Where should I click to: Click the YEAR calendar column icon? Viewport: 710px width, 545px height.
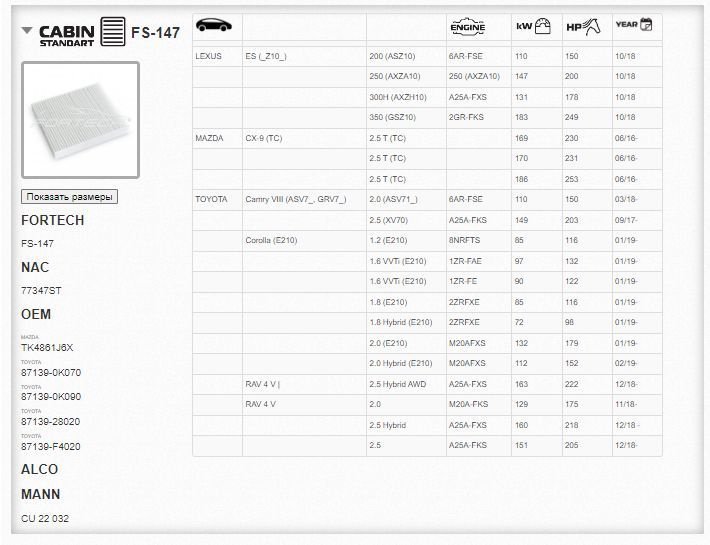coord(634,24)
